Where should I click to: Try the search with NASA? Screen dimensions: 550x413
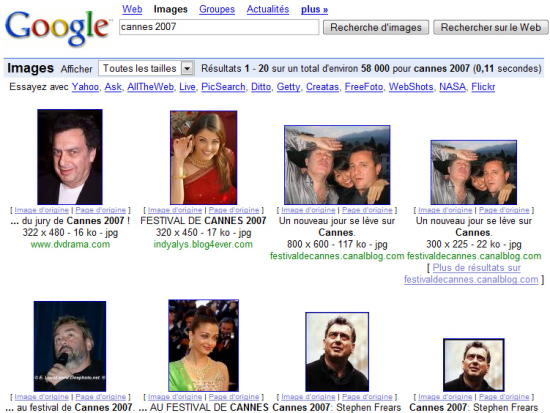click(x=452, y=87)
